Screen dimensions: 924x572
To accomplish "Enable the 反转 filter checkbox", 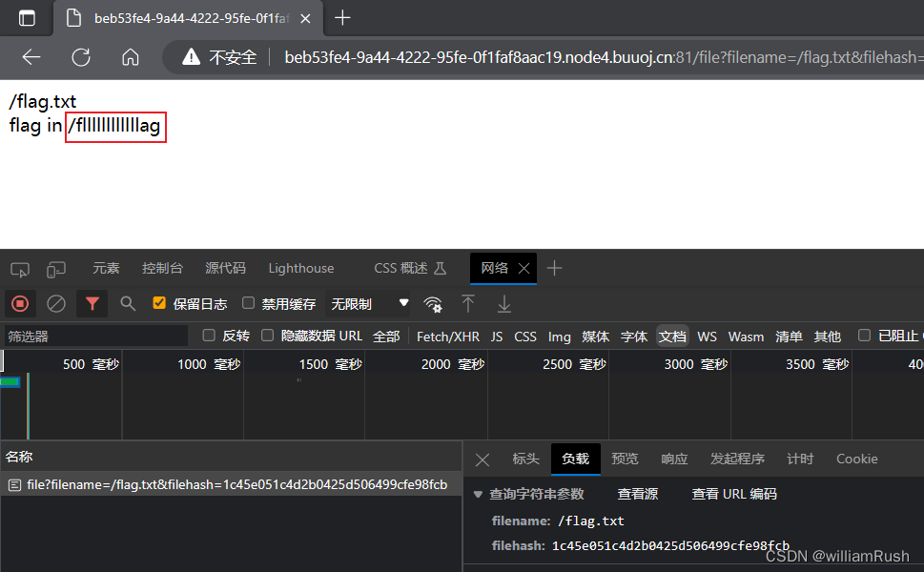I will 208,336.
